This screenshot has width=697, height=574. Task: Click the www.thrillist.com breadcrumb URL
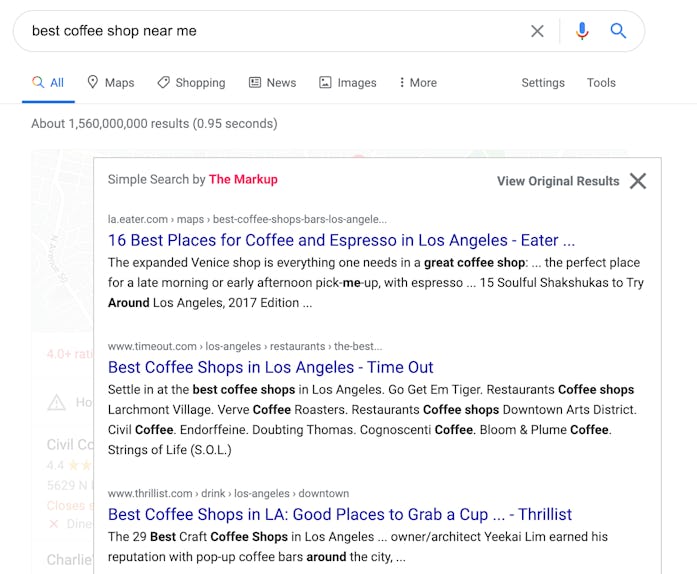point(228,494)
